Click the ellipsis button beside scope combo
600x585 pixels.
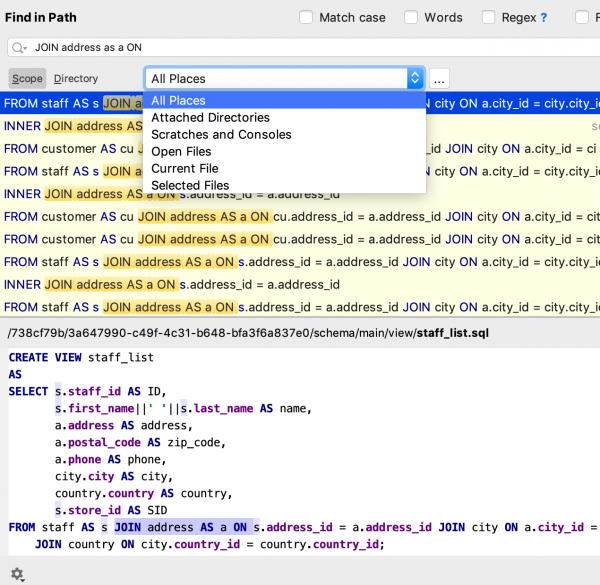440,78
